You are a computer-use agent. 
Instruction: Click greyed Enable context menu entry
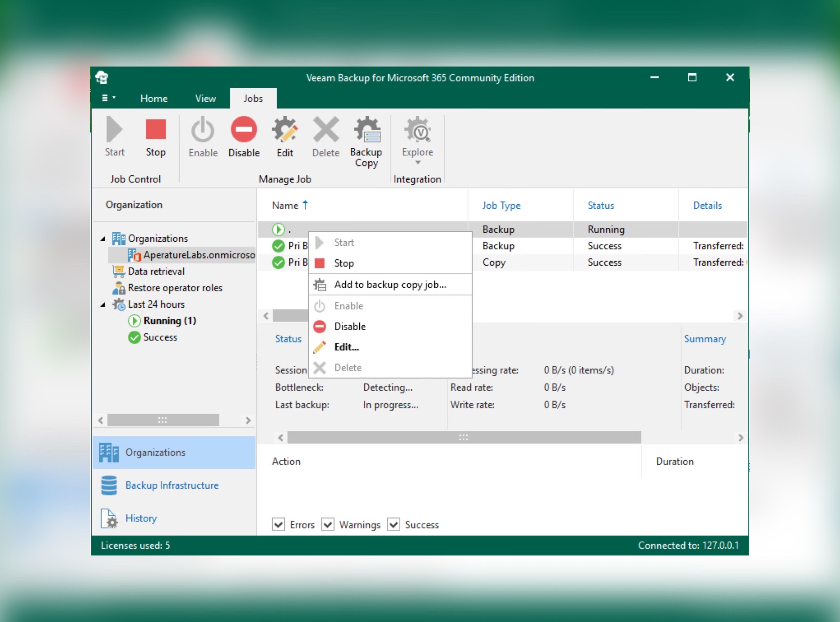[390, 306]
